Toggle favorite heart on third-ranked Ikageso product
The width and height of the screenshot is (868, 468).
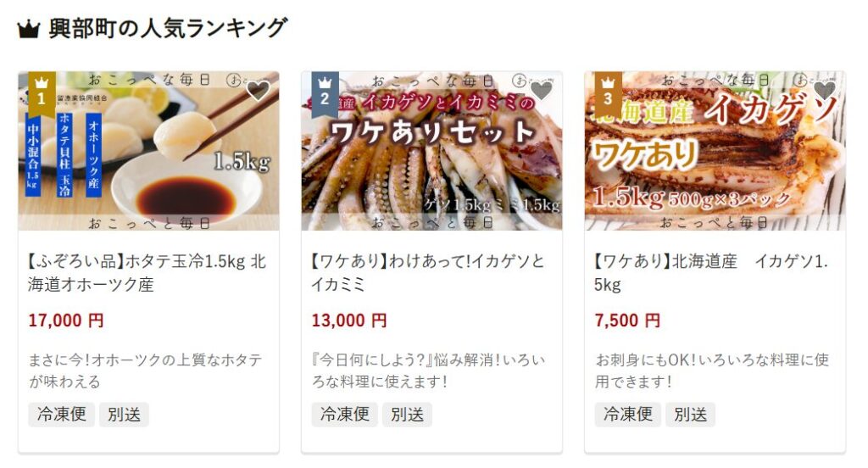[x=825, y=91]
